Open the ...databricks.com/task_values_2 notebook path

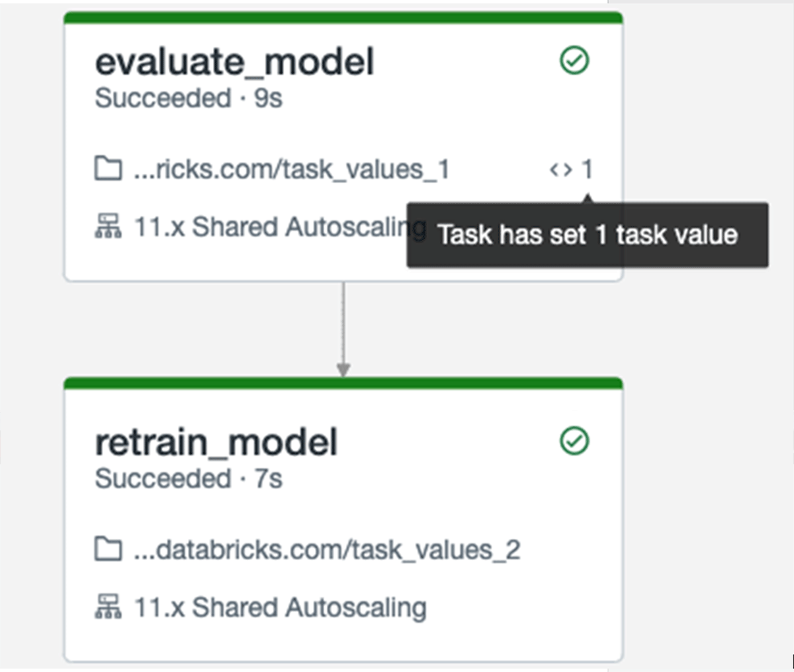(327, 550)
